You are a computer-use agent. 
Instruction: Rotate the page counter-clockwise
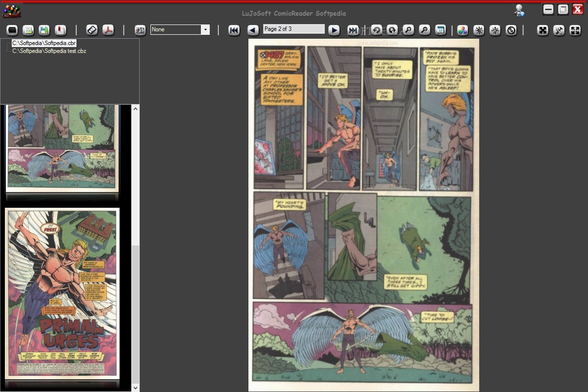click(376, 30)
